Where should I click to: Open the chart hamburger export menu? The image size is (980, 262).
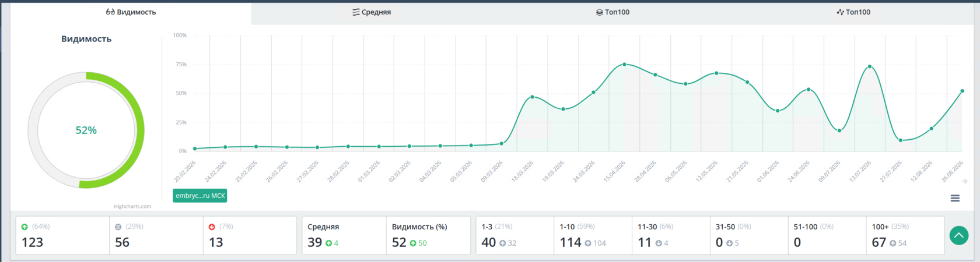point(955,199)
